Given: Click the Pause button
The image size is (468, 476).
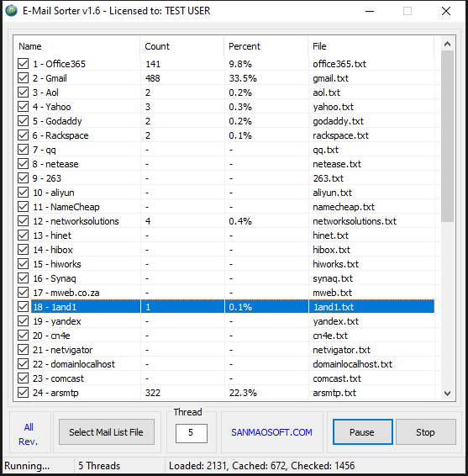Looking at the screenshot, I should [x=363, y=432].
